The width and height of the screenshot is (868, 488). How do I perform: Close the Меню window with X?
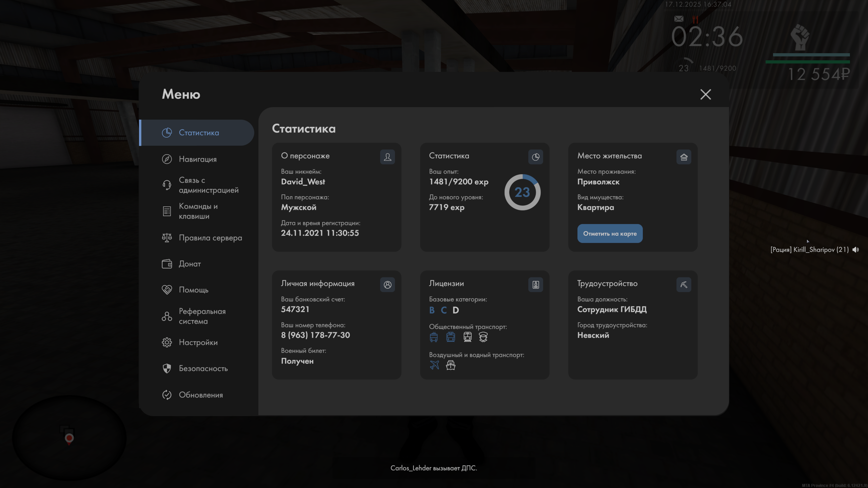[x=706, y=94]
